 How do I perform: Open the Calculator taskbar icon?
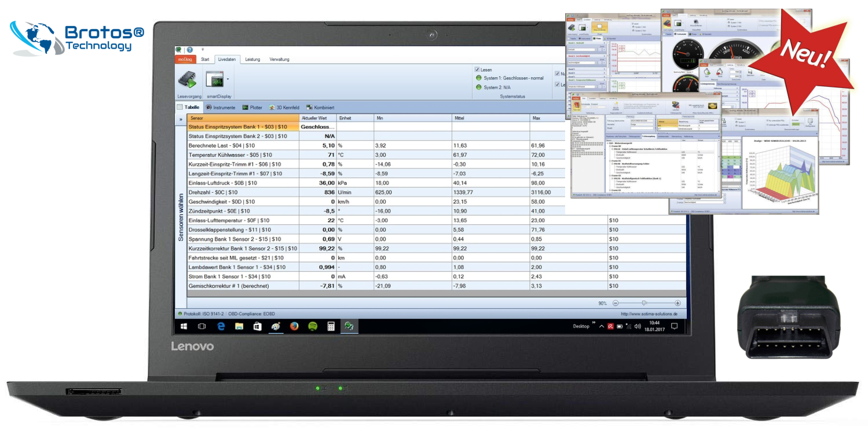[331, 326]
